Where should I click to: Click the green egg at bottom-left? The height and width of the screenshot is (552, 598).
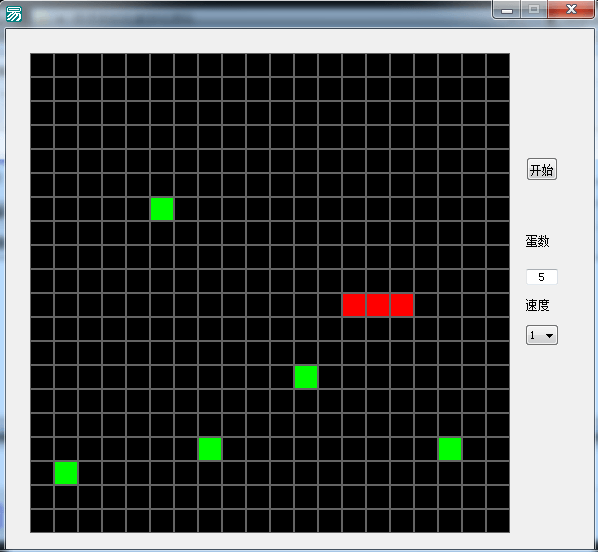(66, 473)
